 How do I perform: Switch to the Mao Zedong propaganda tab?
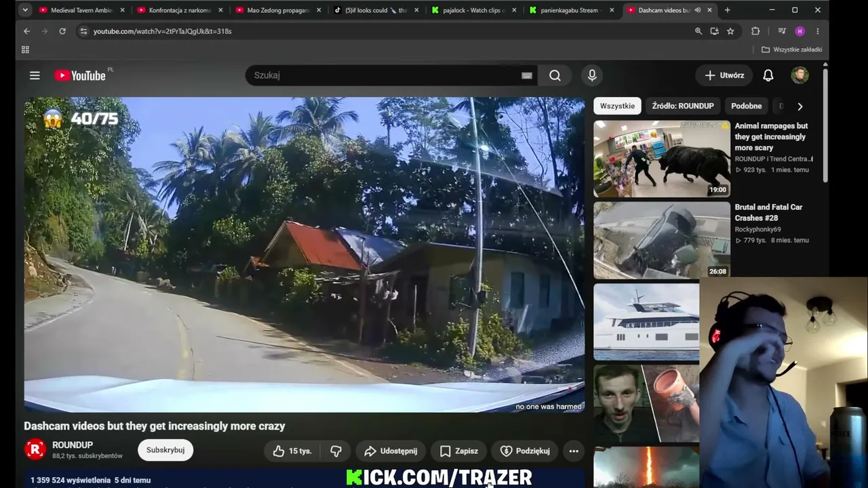click(278, 10)
